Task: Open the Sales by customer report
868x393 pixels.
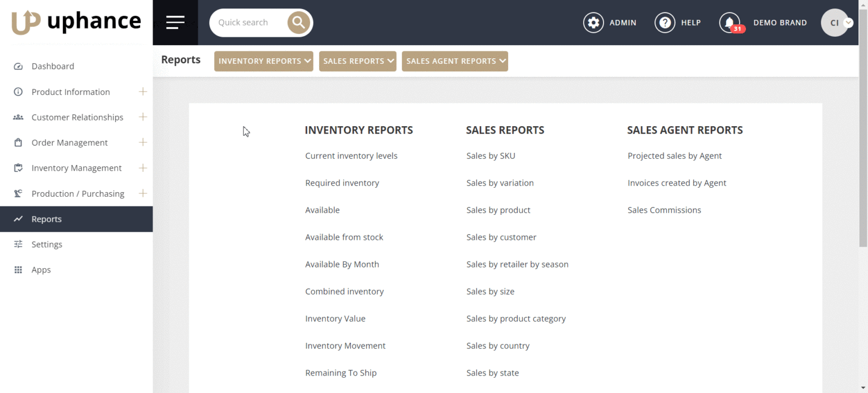Action: (501, 237)
